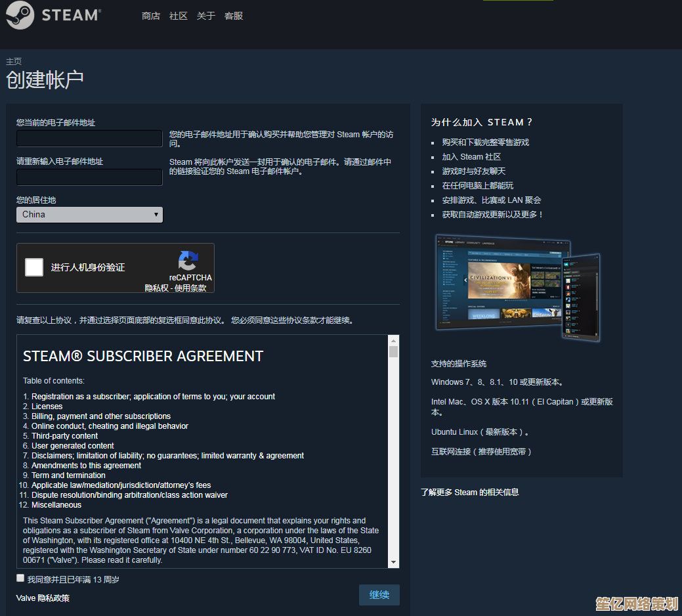Screen dimensions: 682x616
Task: Click the 主页 breadcrumb link
Action: point(14,61)
